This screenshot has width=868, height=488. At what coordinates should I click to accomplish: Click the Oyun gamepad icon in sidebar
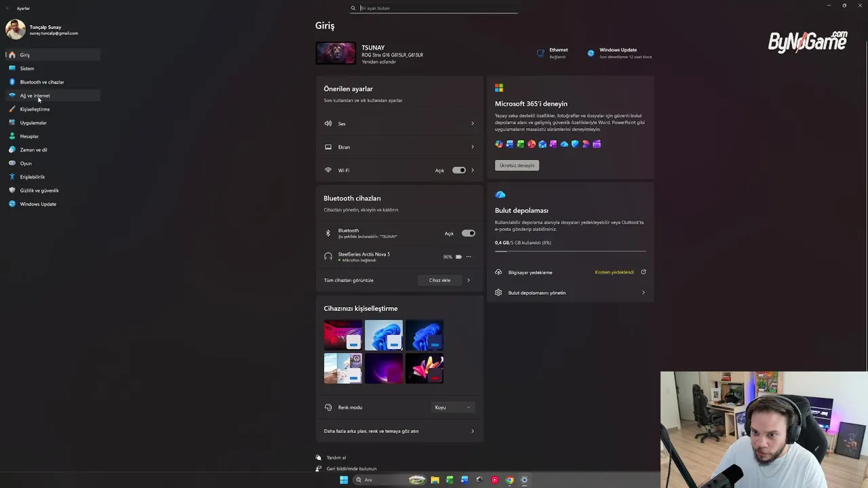click(x=12, y=163)
